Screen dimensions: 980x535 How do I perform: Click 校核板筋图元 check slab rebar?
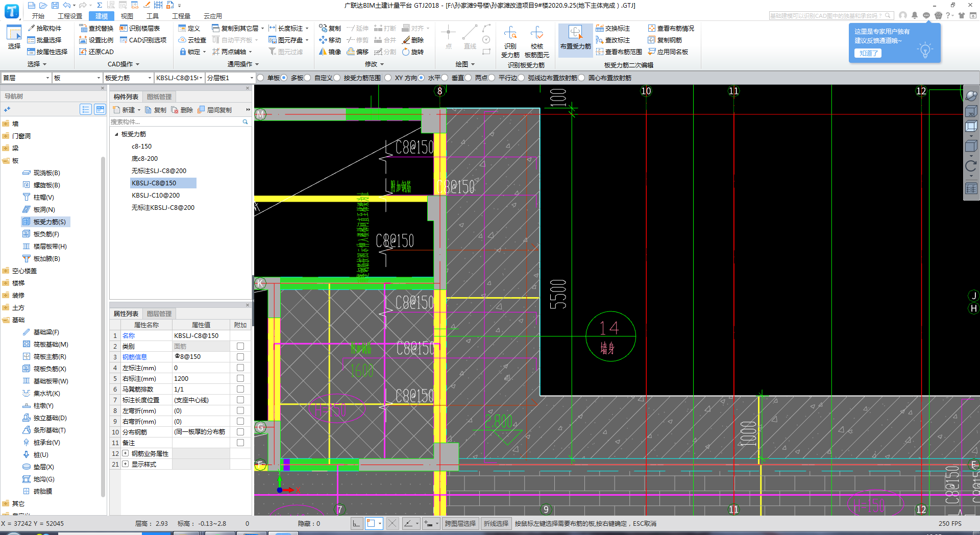pos(537,42)
